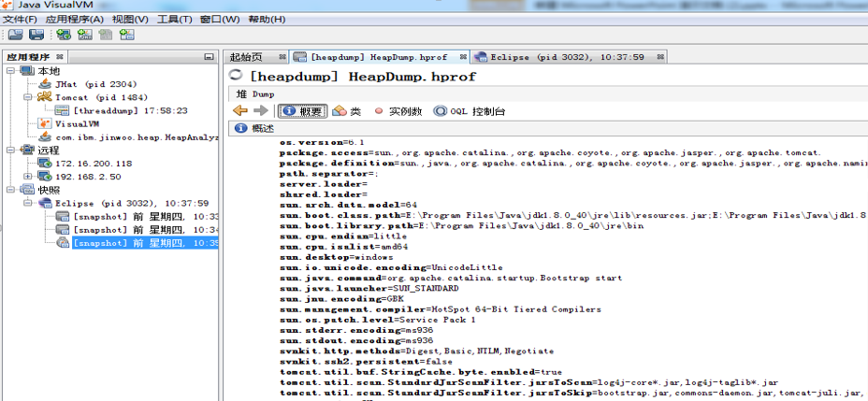
Task: Click the Add JMX connection toolbar icon
Action: 85,35
